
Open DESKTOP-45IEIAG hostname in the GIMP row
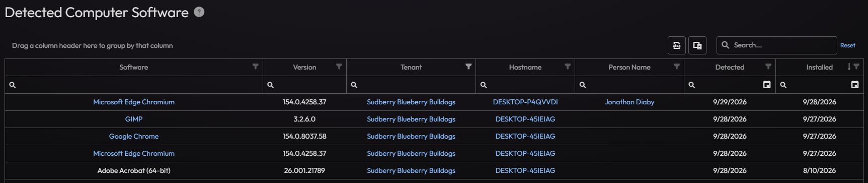[525, 119]
